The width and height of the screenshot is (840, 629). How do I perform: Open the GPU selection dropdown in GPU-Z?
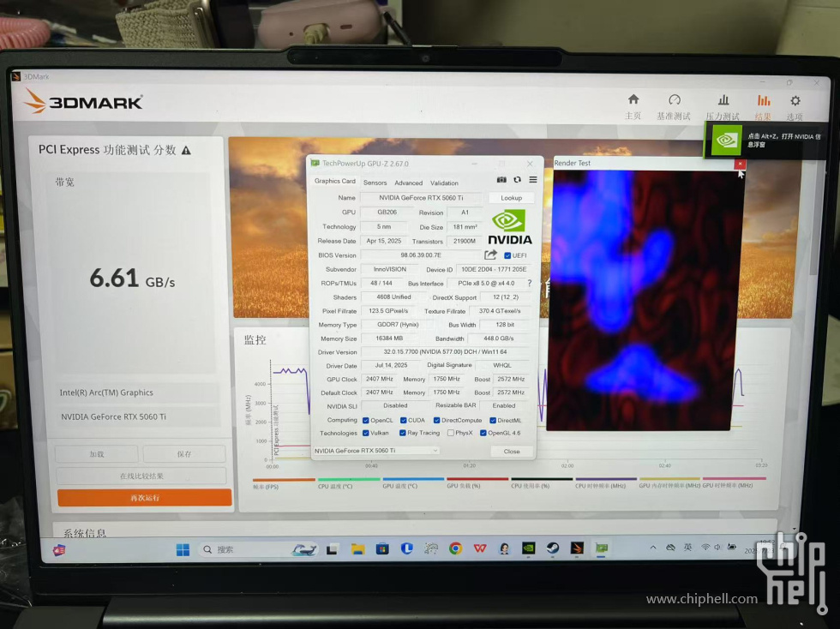376,451
